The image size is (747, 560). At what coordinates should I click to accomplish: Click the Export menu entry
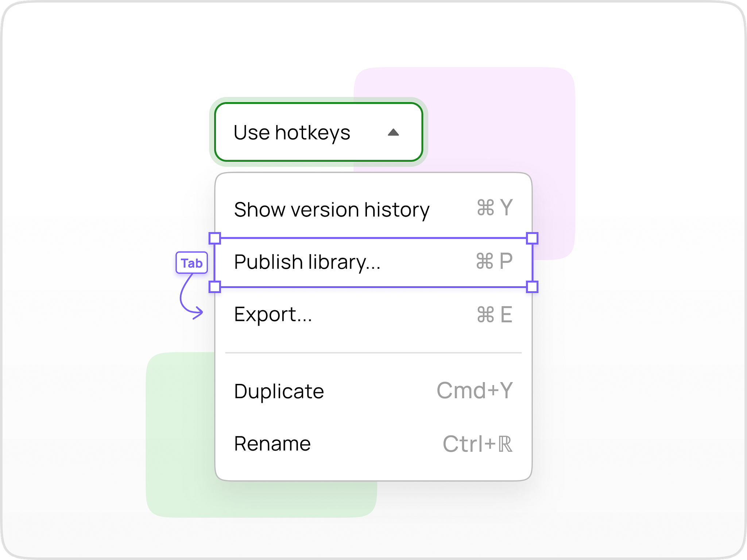coord(273,314)
